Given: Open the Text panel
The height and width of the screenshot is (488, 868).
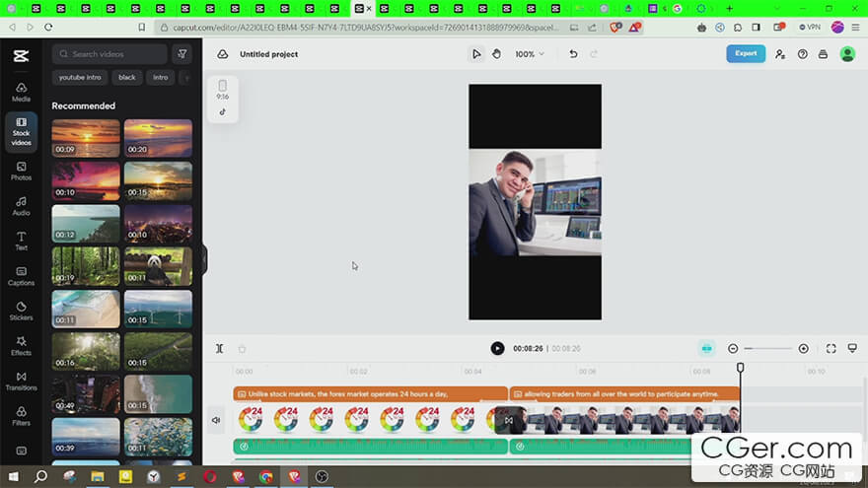Looking at the screenshot, I should point(21,242).
